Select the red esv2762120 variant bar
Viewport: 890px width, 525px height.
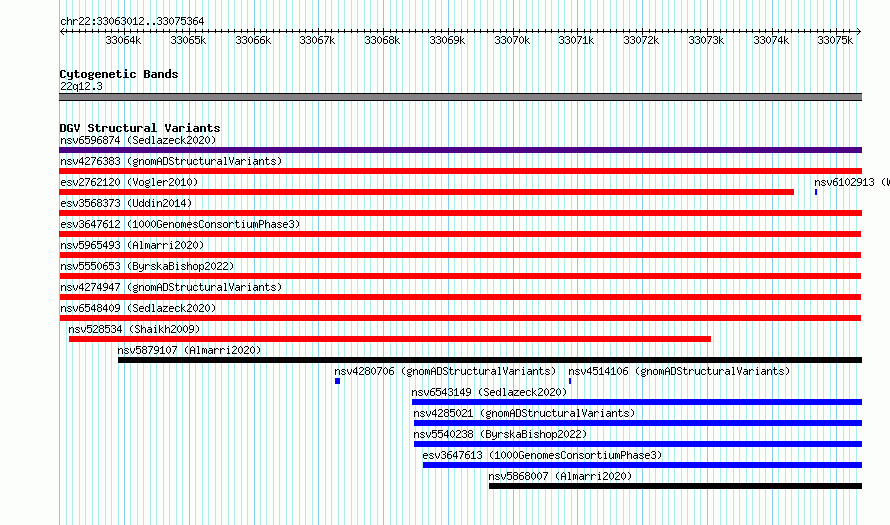426,192
